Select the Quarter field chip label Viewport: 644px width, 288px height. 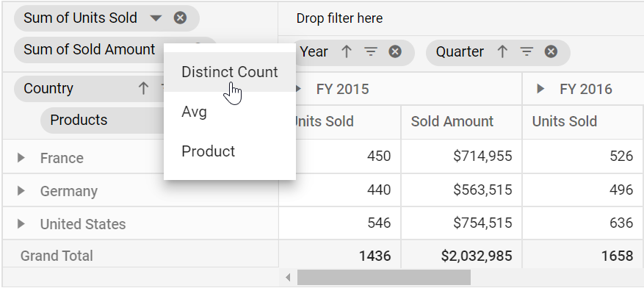pyautogui.click(x=460, y=51)
